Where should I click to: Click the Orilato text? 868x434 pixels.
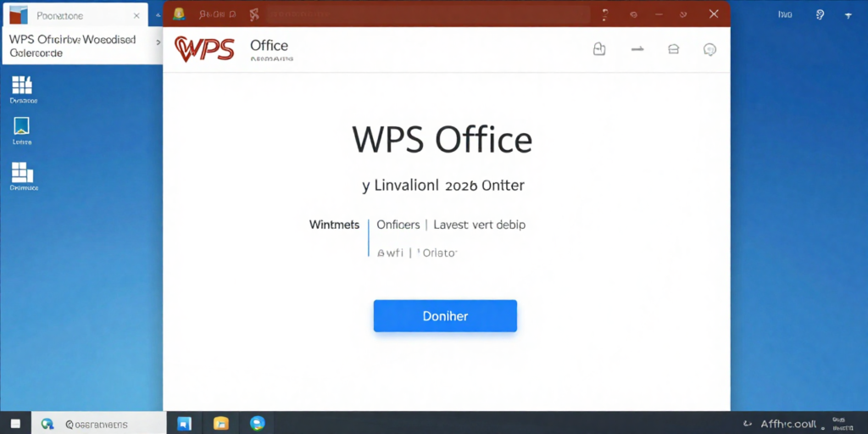point(437,253)
